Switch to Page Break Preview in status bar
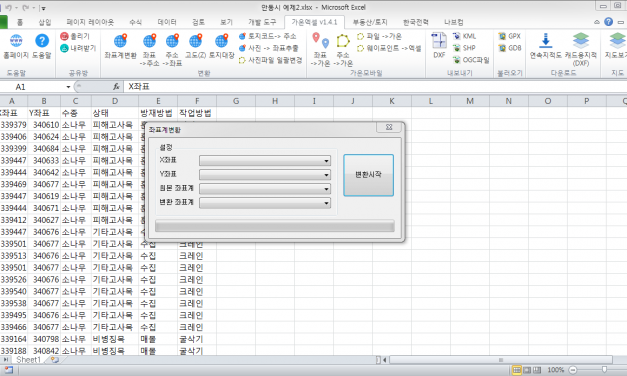The height and width of the screenshot is (376, 627). pos(537,370)
